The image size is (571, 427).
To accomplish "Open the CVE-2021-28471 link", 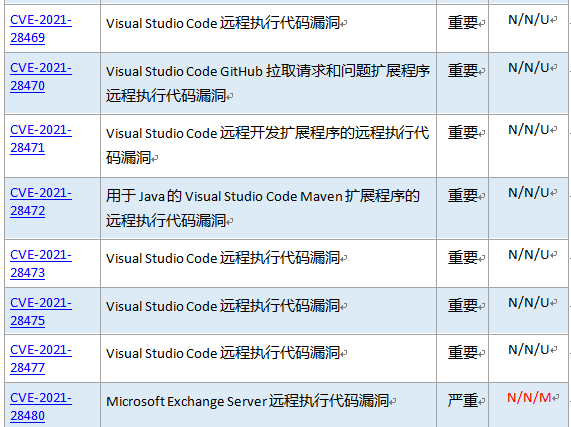I will [x=41, y=139].
